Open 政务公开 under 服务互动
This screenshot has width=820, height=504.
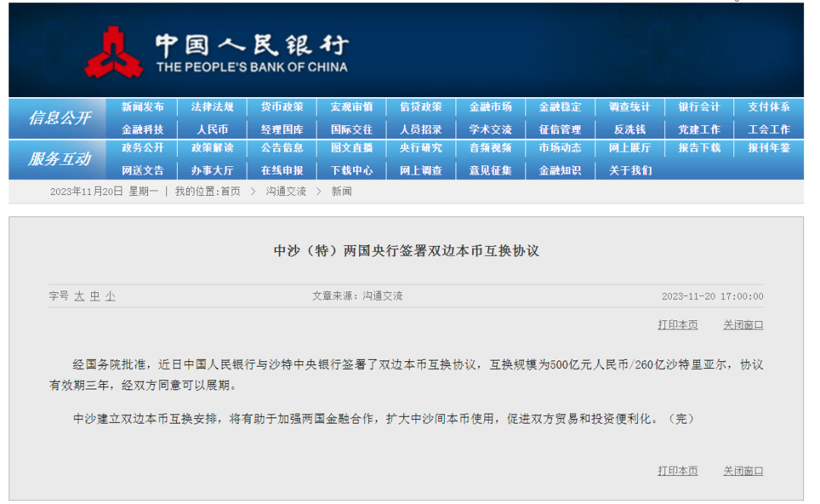coord(143,148)
